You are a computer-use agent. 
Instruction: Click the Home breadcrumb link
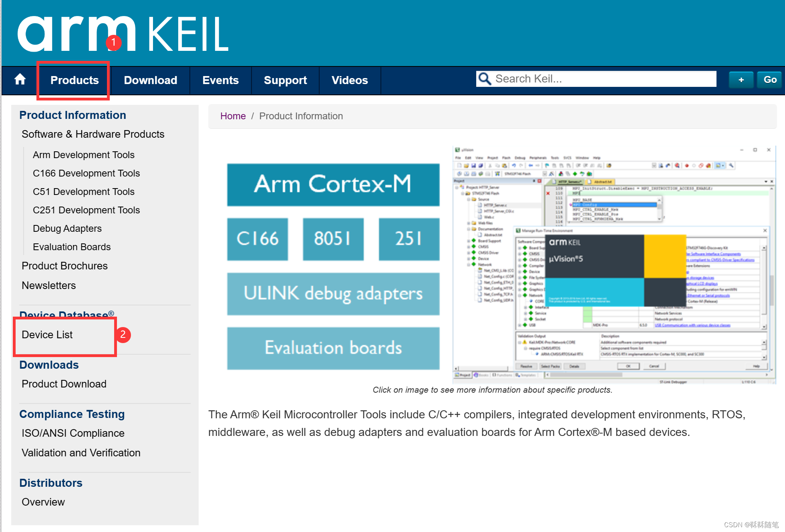233,116
